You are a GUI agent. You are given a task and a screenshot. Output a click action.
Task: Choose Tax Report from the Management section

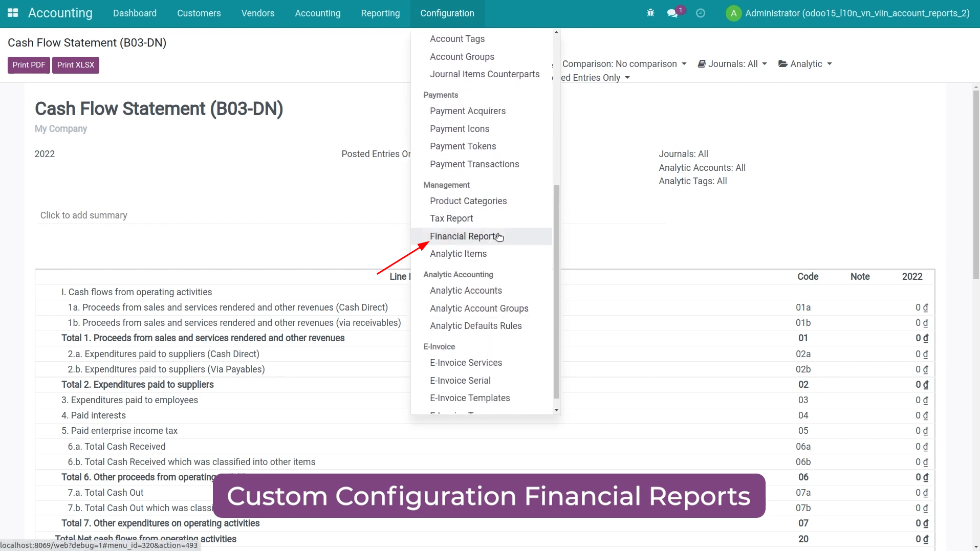pos(451,218)
